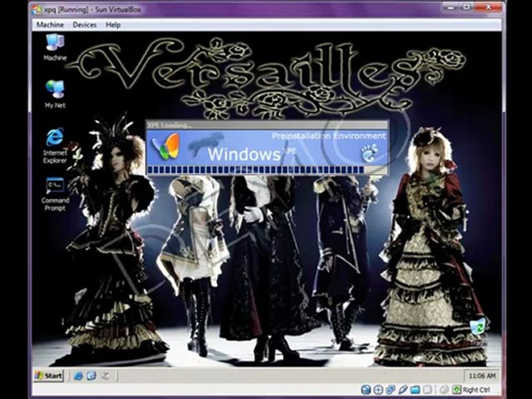
Task: Click the greyed virtualization status icon
Action: pyautogui.click(x=428, y=390)
